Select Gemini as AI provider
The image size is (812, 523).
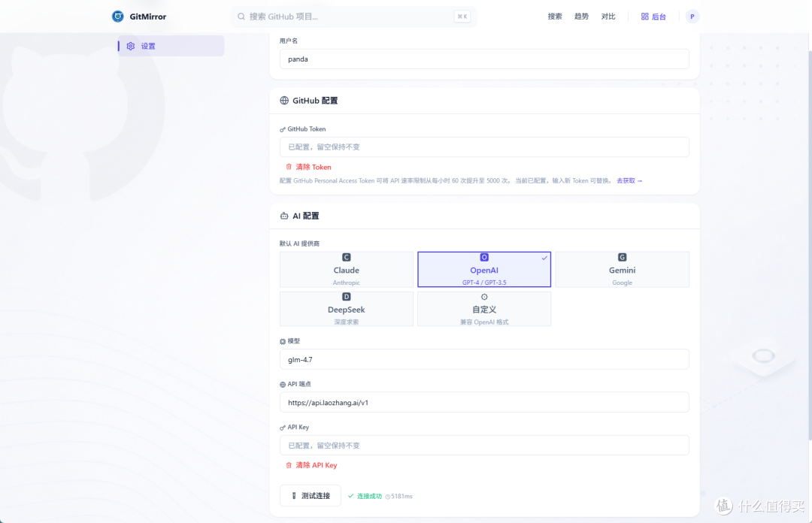tap(622, 269)
